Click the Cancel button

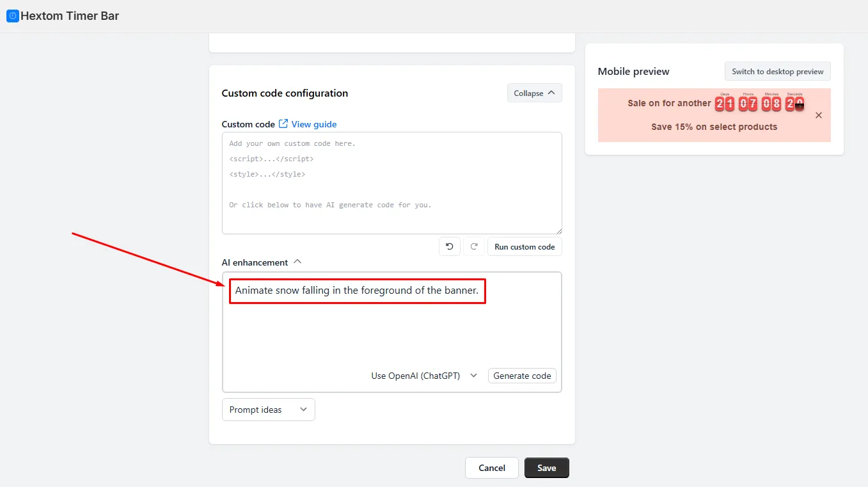492,468
